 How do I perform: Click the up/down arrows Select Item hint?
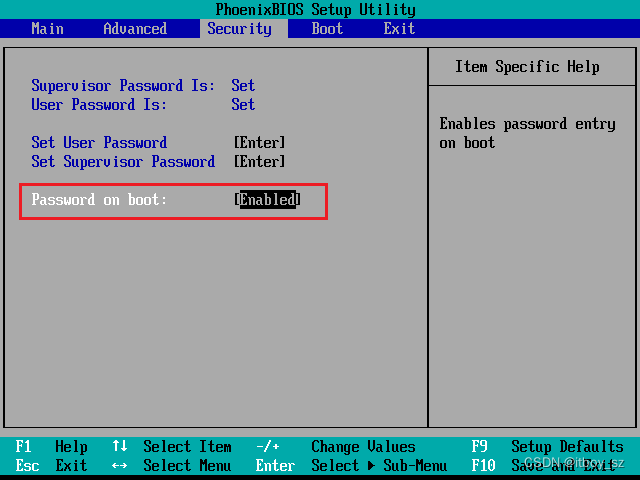pyautogui.click(x=172, y=447)
